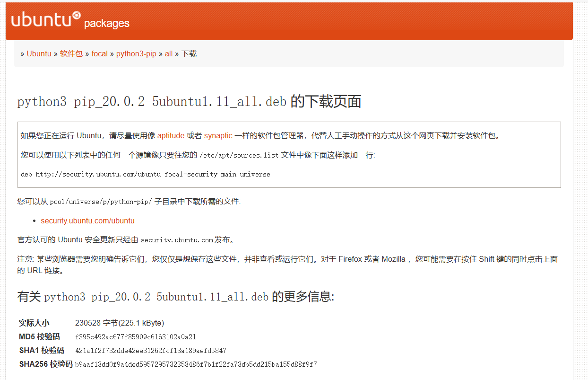588x380 pixels.
Task: Click the deb focal-security sources line
Action: 146,175
